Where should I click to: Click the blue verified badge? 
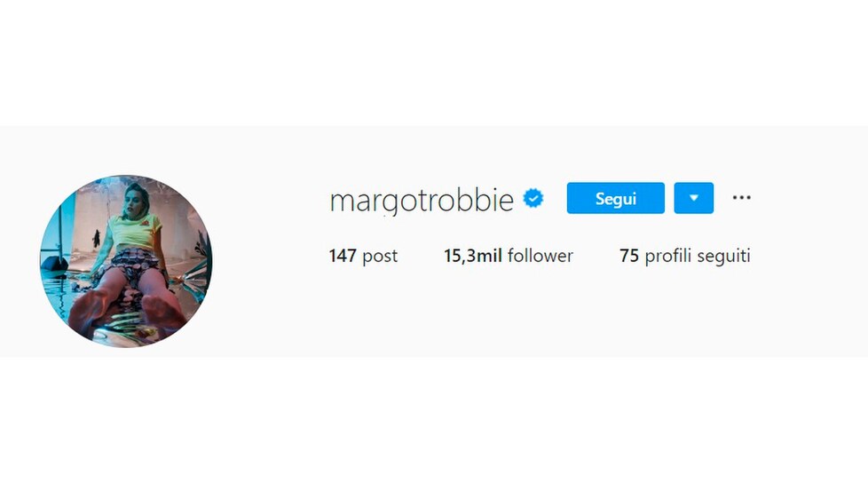(533, 198)
